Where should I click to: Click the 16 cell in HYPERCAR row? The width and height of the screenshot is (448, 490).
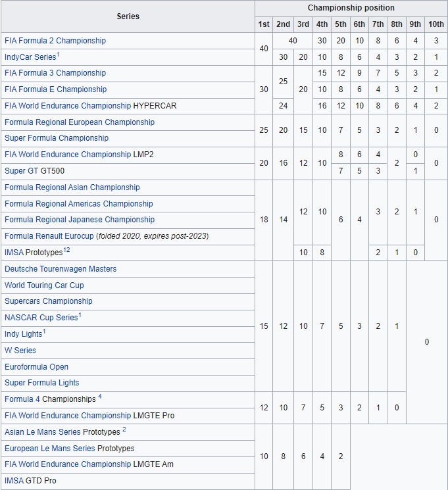pos(322,106)
